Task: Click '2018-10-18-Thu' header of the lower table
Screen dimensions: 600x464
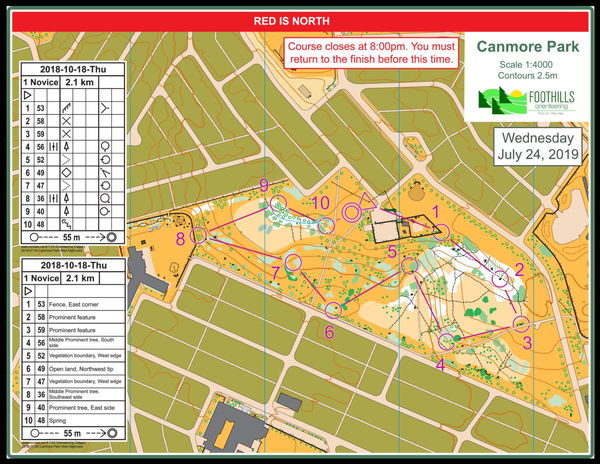Action: point(73,265)
